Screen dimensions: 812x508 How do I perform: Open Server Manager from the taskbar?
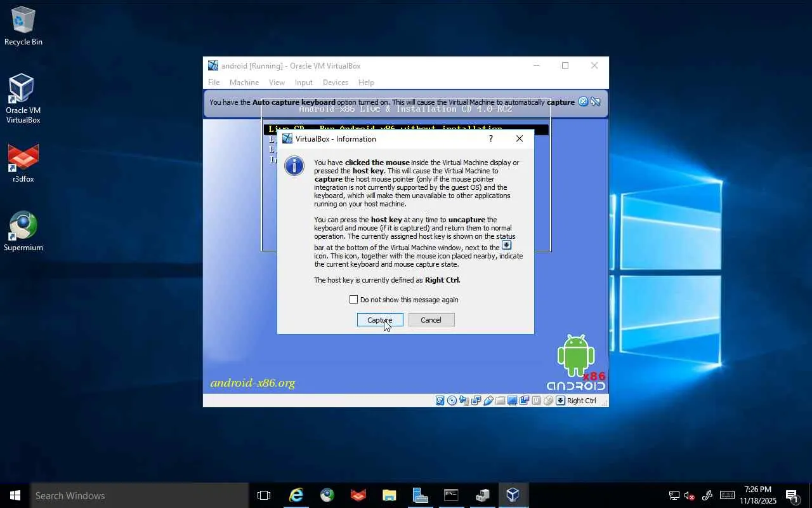point(420,495)
